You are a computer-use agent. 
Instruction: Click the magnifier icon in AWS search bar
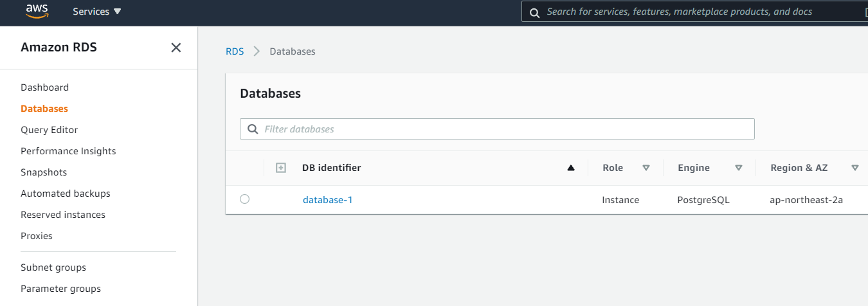coord(534,12)
